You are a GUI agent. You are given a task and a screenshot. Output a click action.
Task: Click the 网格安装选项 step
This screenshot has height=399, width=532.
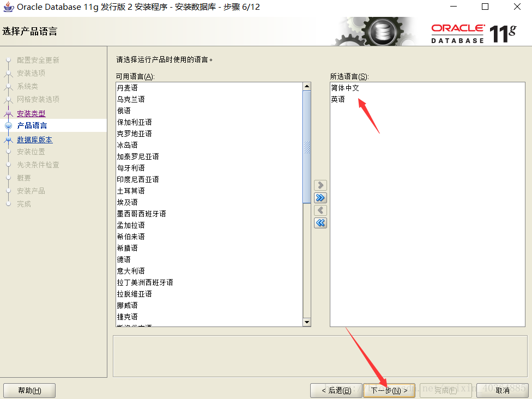coord(38,99)
